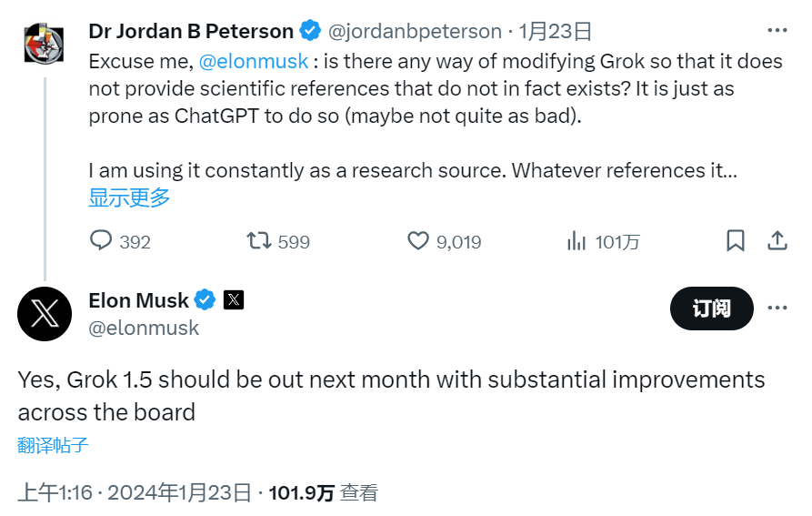Click the X affiliation badge beside Elon Musk
Image resolution: width=812 pixels, height=516 pixels.
(x=234, y=299)
